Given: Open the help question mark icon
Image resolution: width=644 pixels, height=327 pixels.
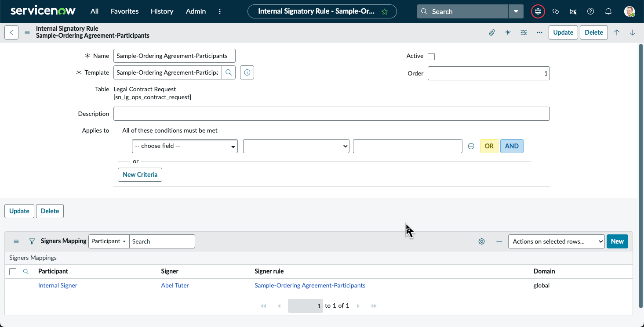Looking at the screenshot, I should 591,11.
